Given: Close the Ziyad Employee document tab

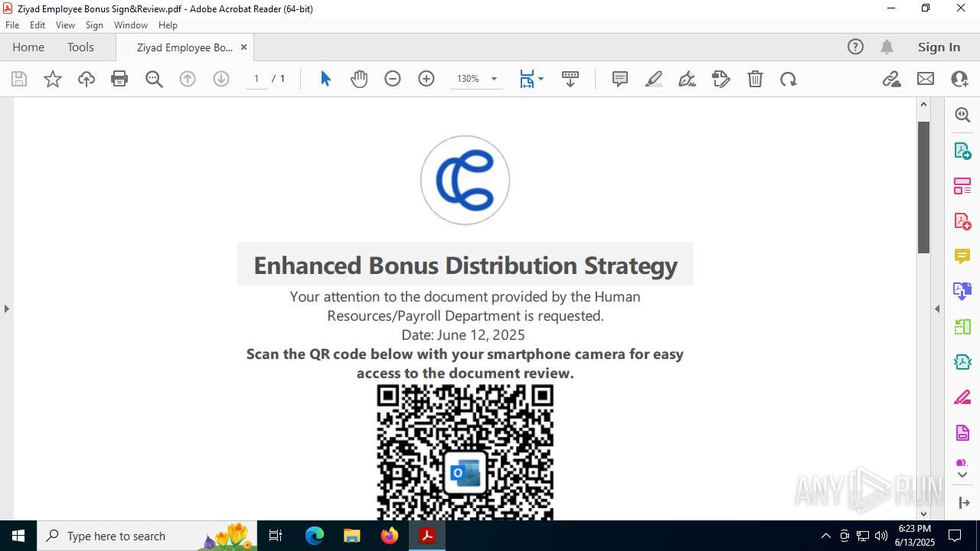Looking at the screenshot, I should point(243,47).
